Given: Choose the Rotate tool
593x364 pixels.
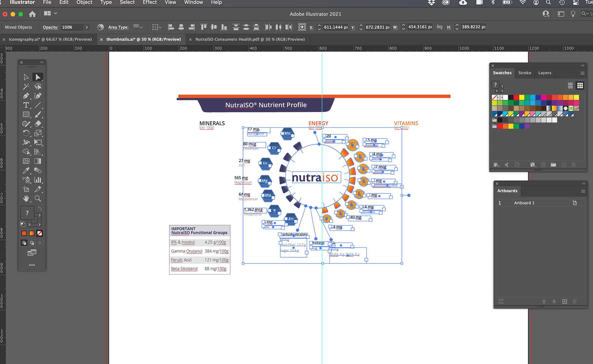Looking at the screenshot, I should pos(26,133).
